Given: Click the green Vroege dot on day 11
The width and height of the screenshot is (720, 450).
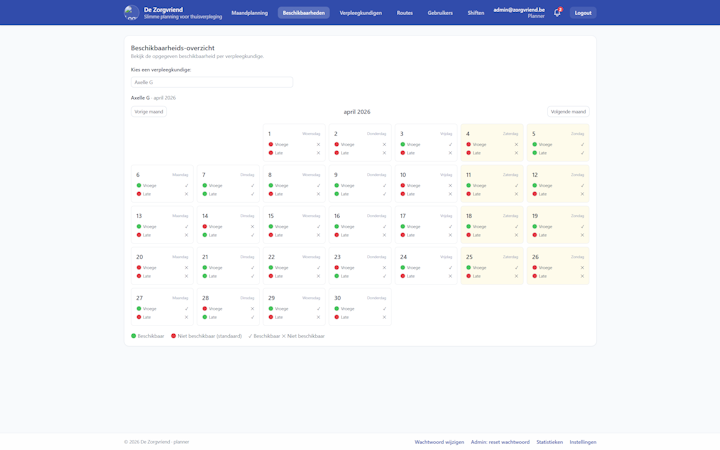Looking at the screenshot, I should [468, 186].
